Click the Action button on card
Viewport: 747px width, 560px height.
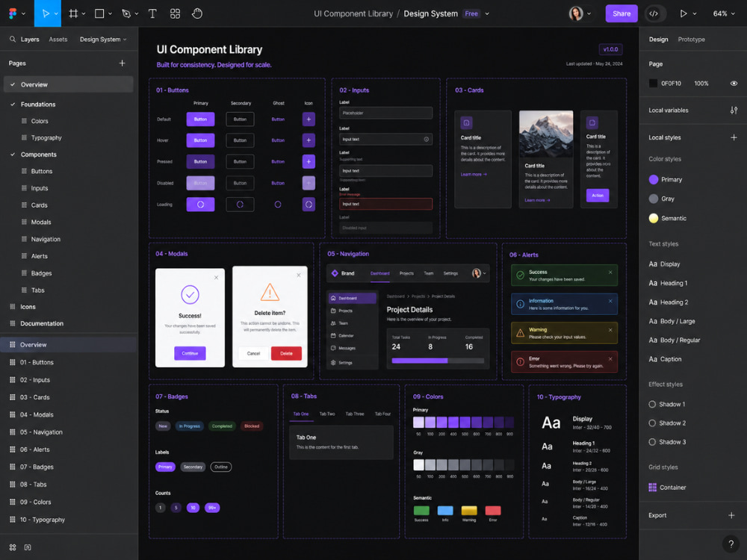[598, 195]
